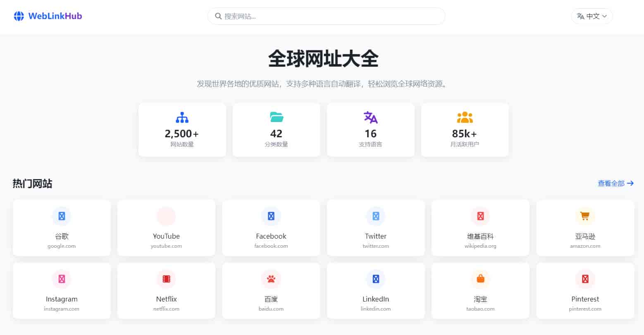
Task: Click the 热门网站 section heading
Action: coord(32,183)
